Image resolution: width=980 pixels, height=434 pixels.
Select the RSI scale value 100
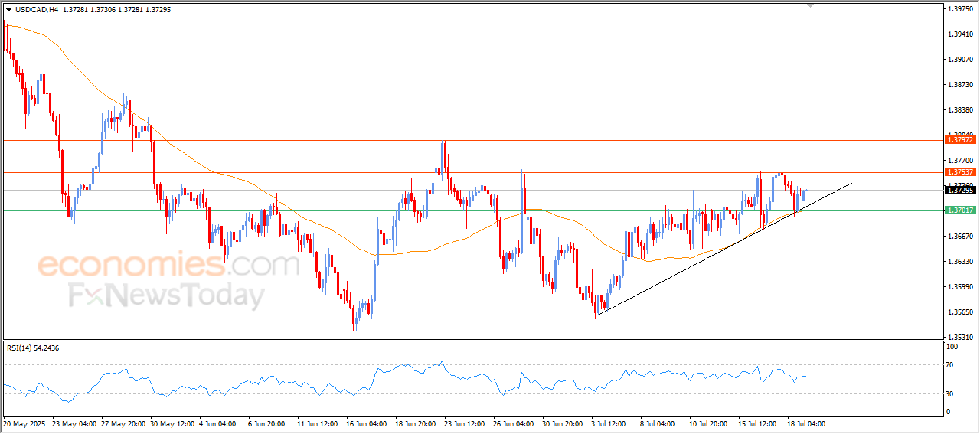953,347
